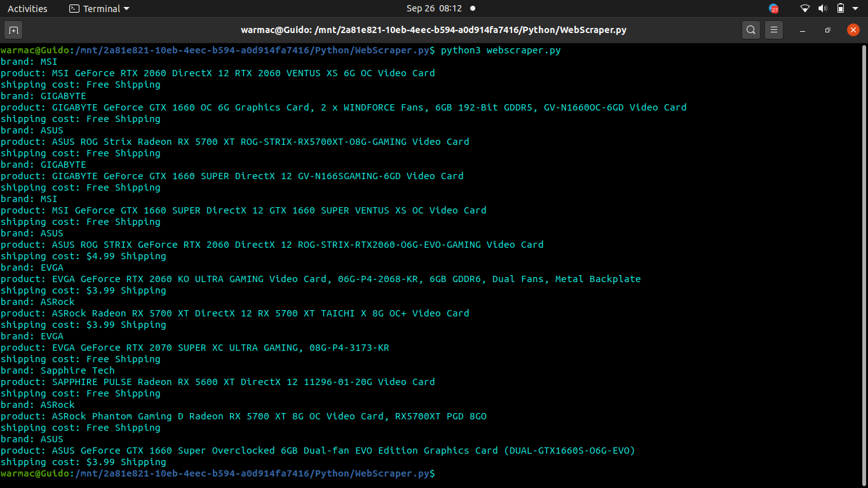Restore the terminal window size
Screen dimensions: 868x488
827,30
